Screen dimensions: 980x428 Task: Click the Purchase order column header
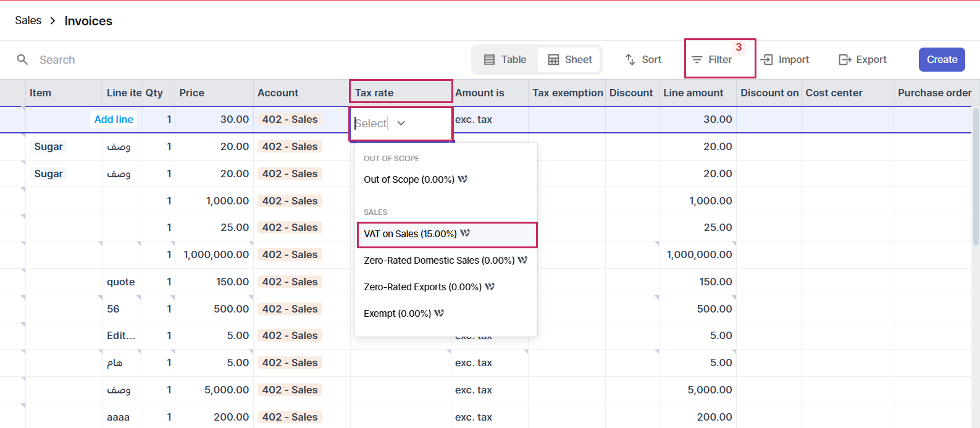[936, 93]
